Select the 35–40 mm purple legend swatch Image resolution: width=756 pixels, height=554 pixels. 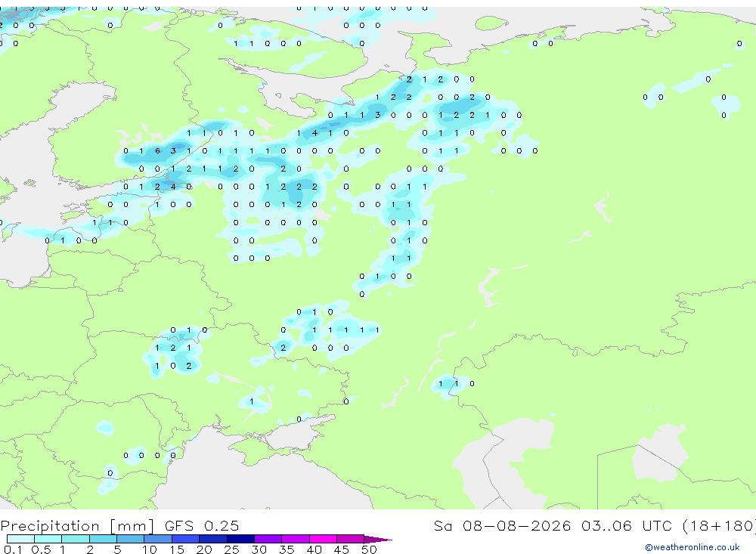click(x=296, y=539)
